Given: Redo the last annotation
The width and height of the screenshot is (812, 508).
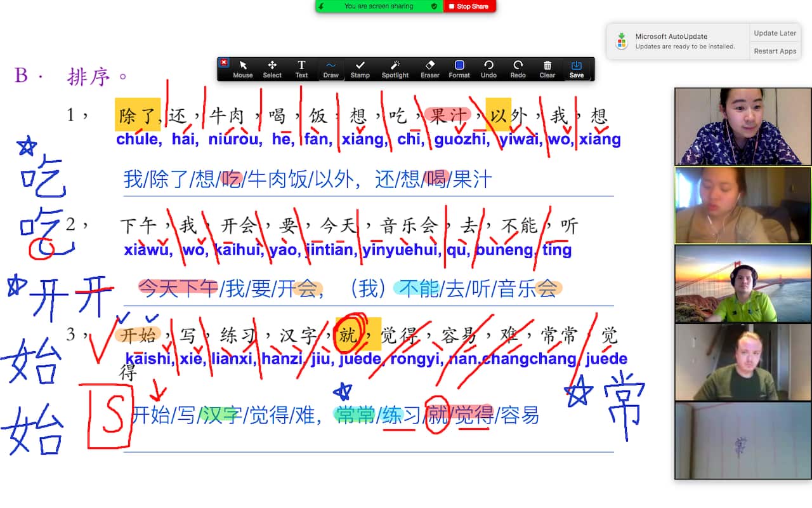Looking at the screenshot, I should pos(518,69).
